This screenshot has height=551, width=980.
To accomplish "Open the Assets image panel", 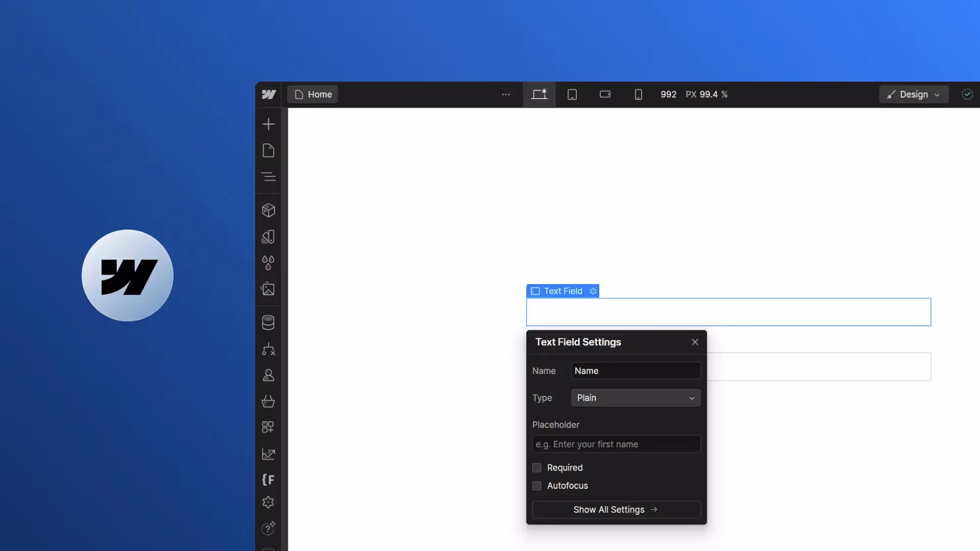I will 268,289.
